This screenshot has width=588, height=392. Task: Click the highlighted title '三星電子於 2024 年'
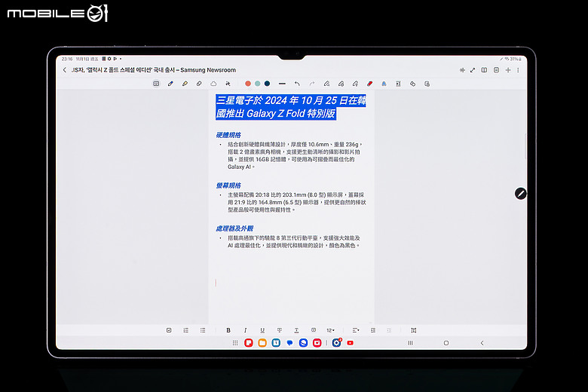258,100
